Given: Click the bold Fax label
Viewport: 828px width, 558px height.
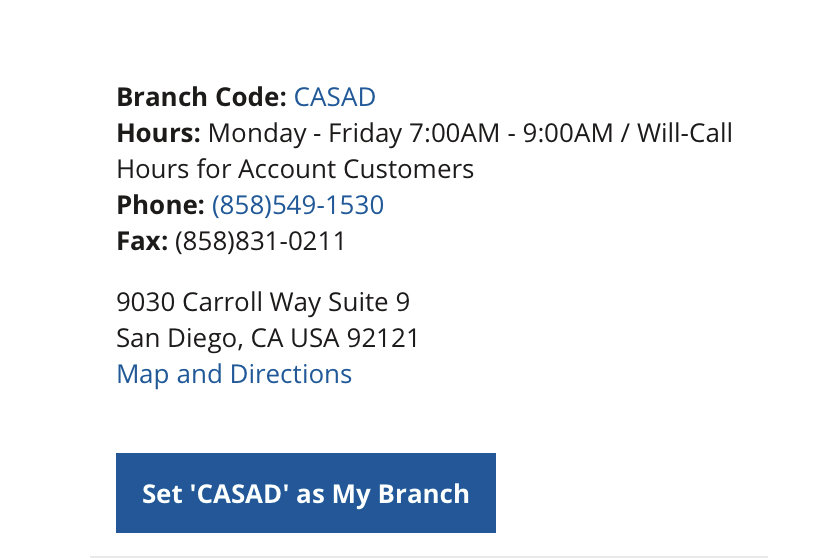Looking at the screenshot, I should tap(142, 241).
